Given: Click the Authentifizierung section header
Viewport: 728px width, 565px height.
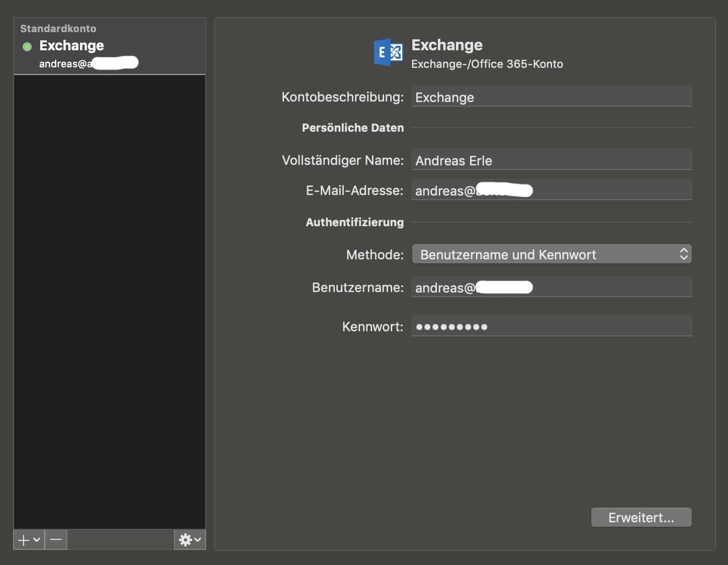Looking at the screenshot, I should click(x=354, y=222).
